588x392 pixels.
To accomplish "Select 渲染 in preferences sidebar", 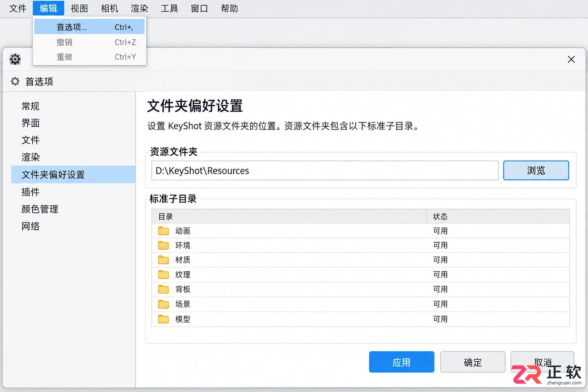I will (x=31, y=157).
